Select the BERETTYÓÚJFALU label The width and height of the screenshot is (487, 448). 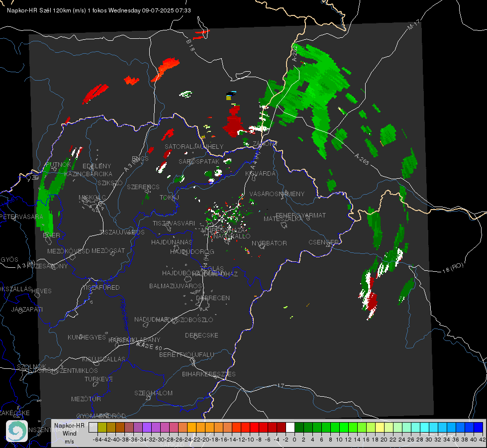[x=187, y=354]
